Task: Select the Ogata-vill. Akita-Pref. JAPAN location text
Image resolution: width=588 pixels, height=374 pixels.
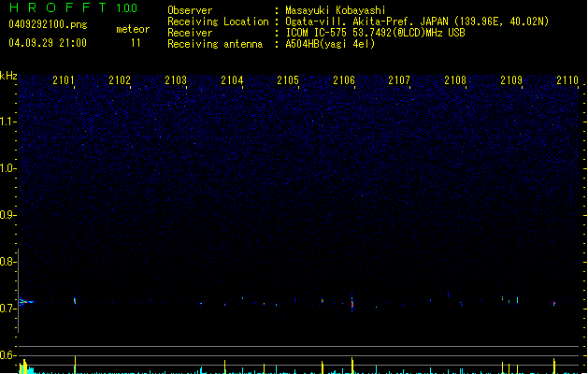Action: [417, 22]
